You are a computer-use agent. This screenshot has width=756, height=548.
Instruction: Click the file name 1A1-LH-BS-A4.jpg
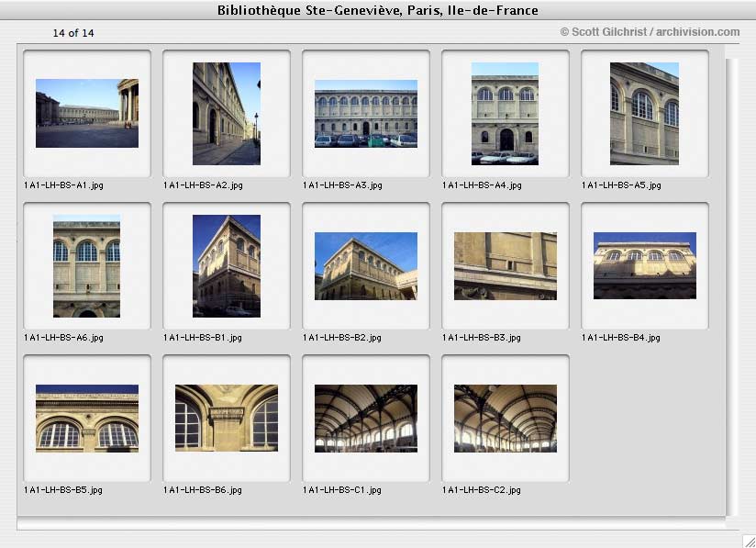point(482,185)
